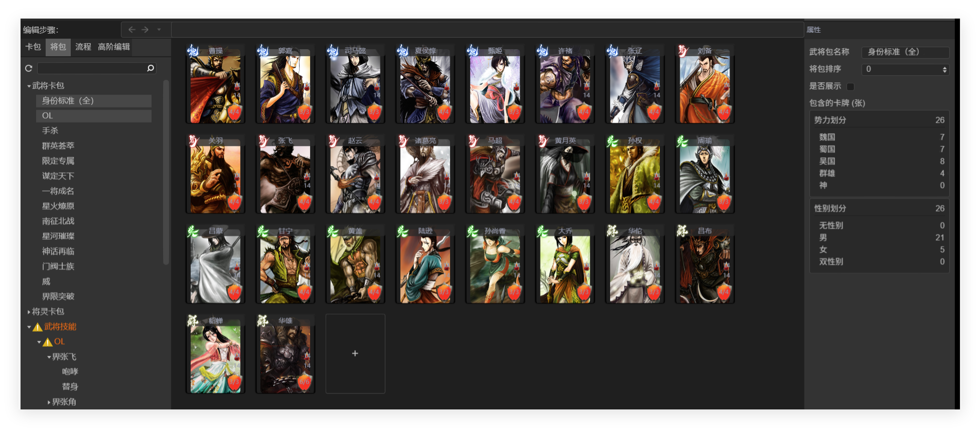Image resolution: width=980 pixels, height=428 pixels.
Task: Open the history dropdown arrow in toolbar
Action: 159,30
